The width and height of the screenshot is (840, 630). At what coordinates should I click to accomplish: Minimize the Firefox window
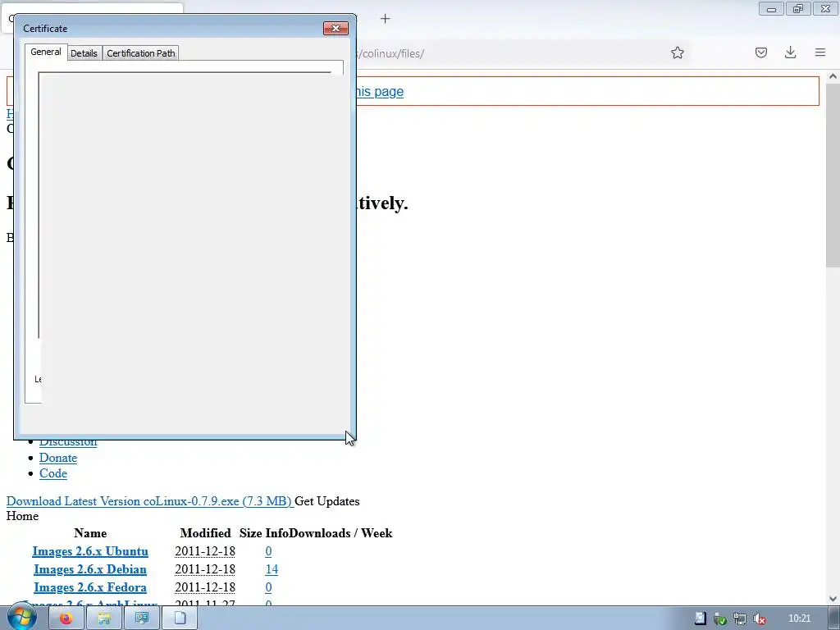coord(771,9)
